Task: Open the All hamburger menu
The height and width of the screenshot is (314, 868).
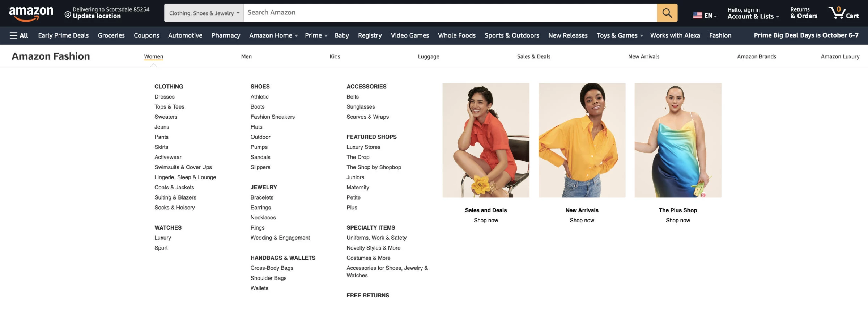Action: [x=19, y=35]
